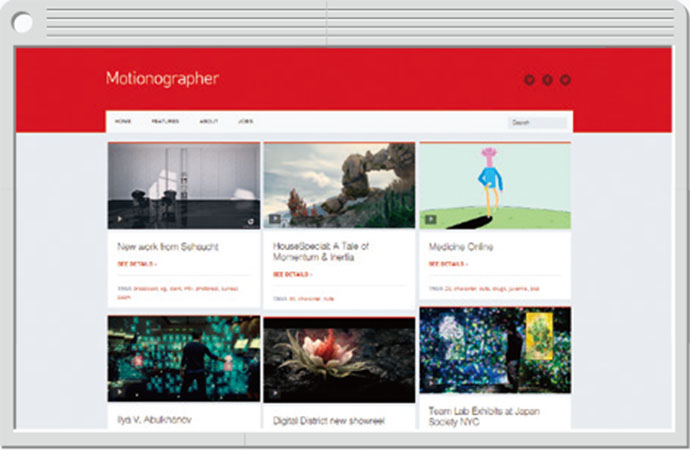The height and width of the screenshot is (450, 690).
Task: Play the Ilya V. Abulkhanov video icon
Action: pos(119,391)
